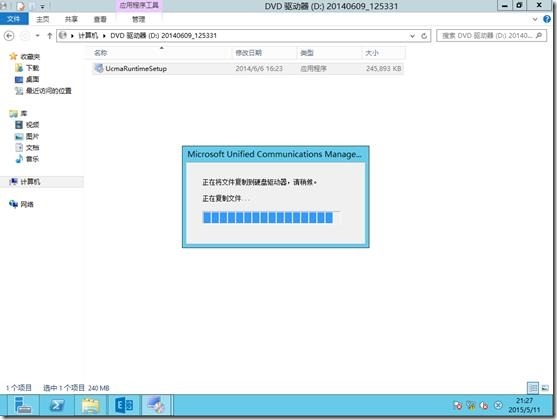Switch to details view in status bar
This screenshot has height=420, width=557.
[533, 388]
